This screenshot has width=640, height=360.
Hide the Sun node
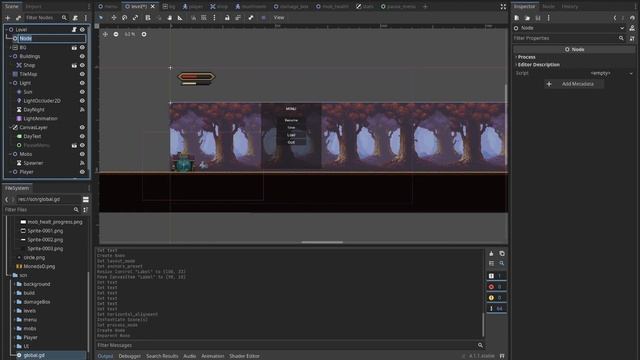(82, 92)
